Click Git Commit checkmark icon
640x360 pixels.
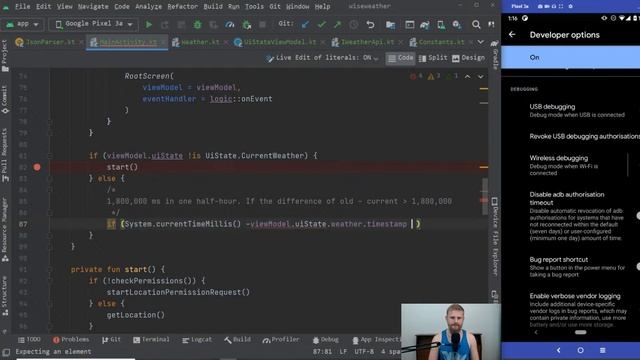322,24
